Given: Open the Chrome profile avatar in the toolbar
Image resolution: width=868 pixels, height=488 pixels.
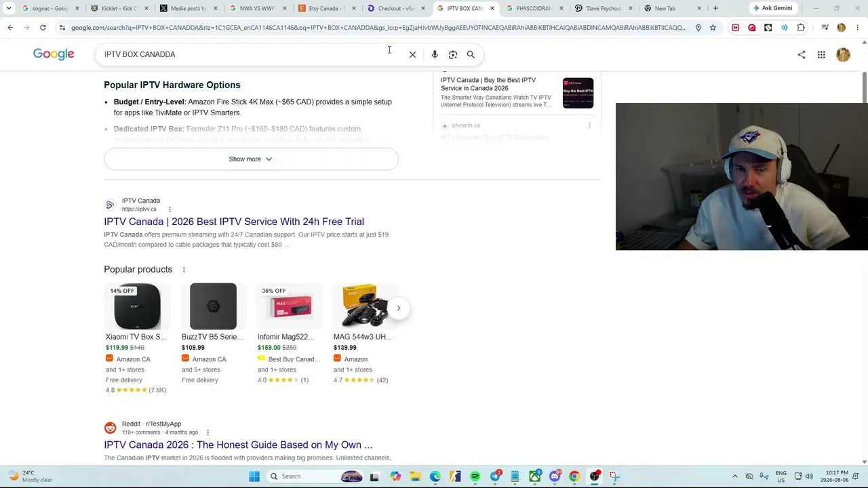Looking at the screenshot, I should click(842, 28).
